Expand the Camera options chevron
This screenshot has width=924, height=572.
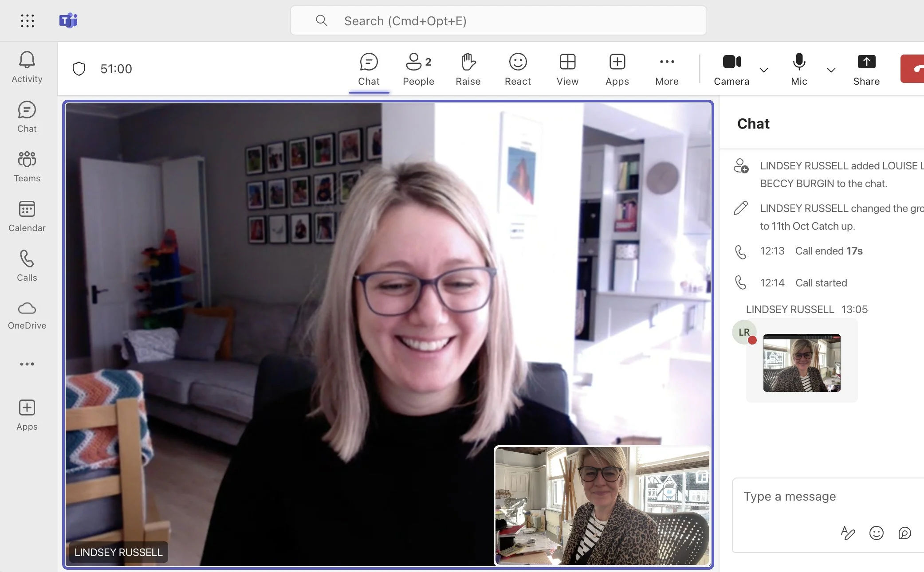coord(764,70)
